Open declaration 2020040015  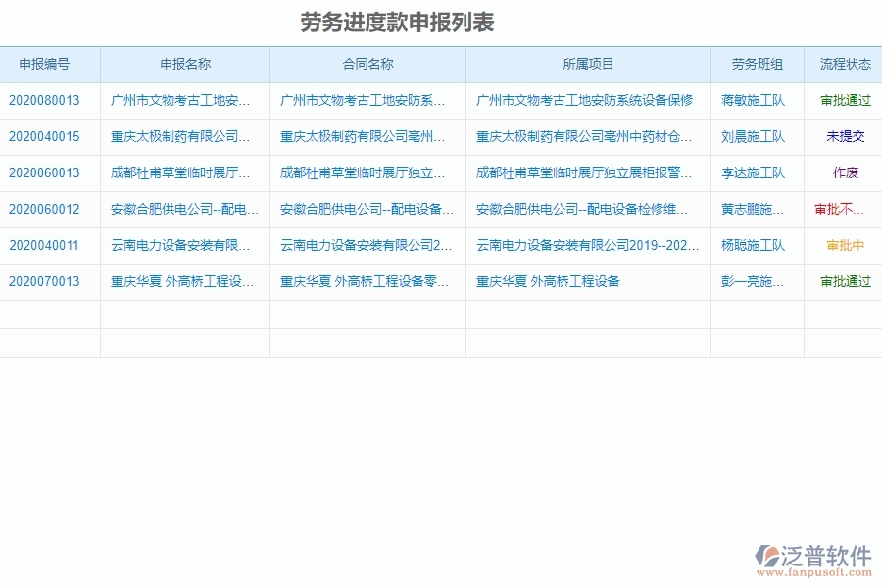point(45,137)
